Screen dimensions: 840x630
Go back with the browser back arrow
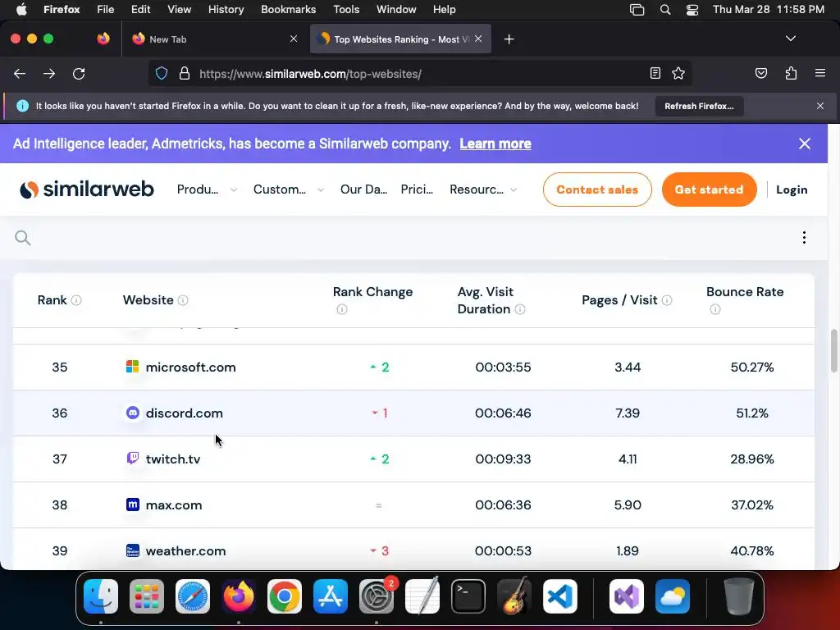(20, 73)
